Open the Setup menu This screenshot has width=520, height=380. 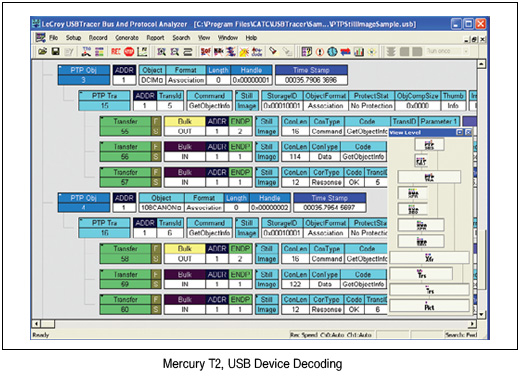point(73,38)
